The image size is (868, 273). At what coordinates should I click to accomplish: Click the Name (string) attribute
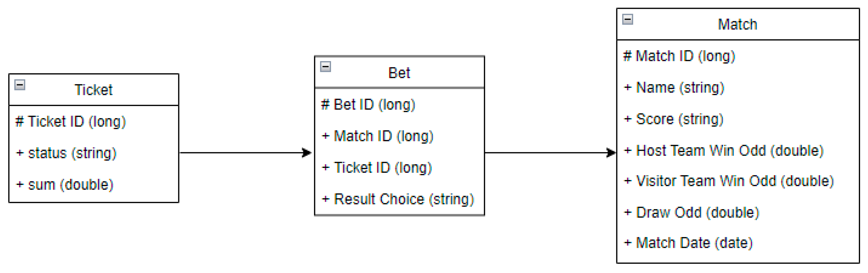674,88
